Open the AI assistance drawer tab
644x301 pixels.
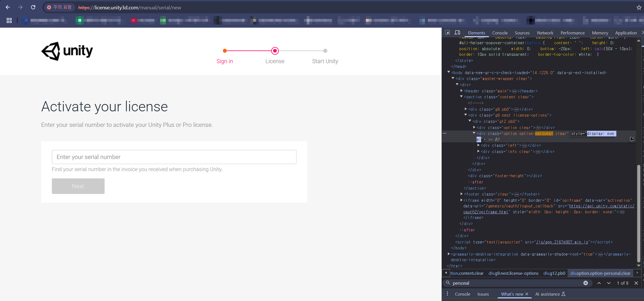(550, 294)
